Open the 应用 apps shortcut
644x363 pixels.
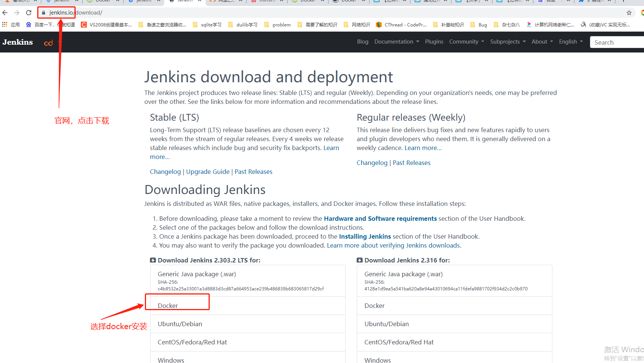click(11, 25)
